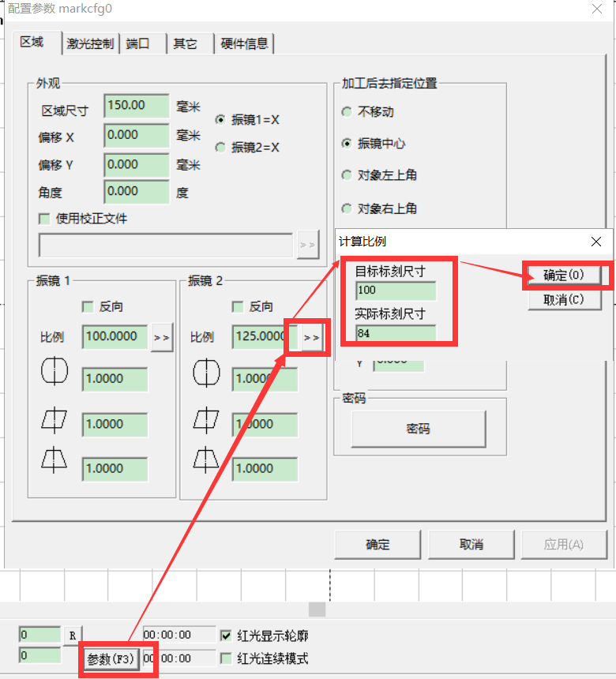Click the 偏移 X input field

pos(137,135)
